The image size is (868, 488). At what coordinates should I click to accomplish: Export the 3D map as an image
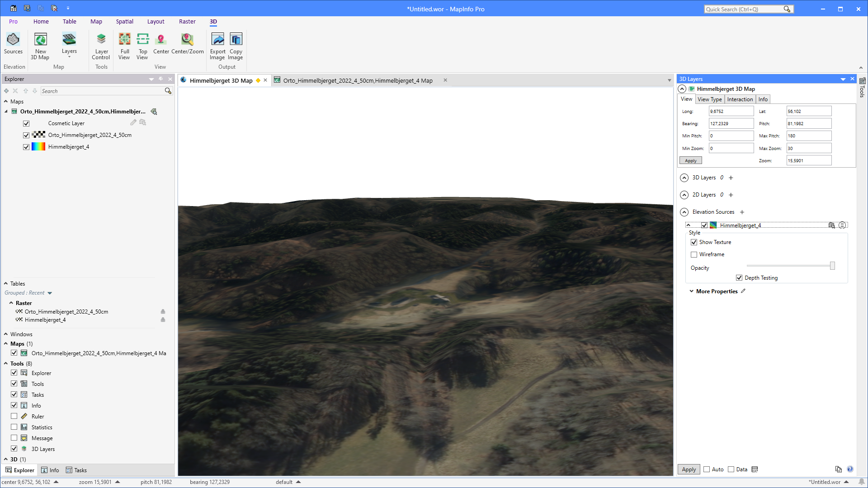click(217, 45)
